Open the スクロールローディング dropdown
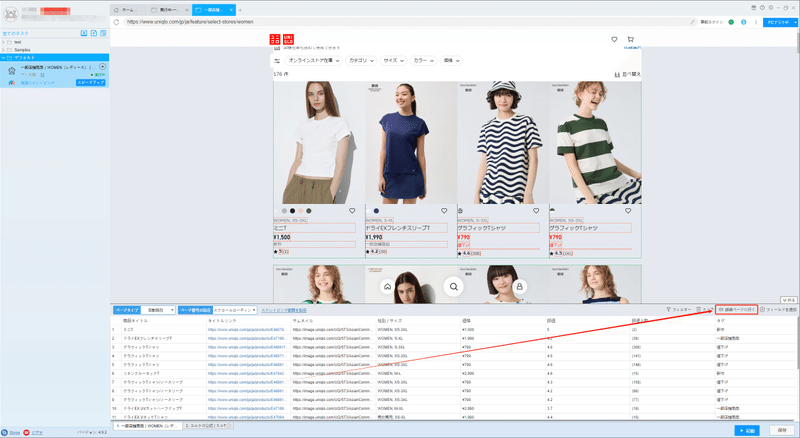 pos(235,310)
